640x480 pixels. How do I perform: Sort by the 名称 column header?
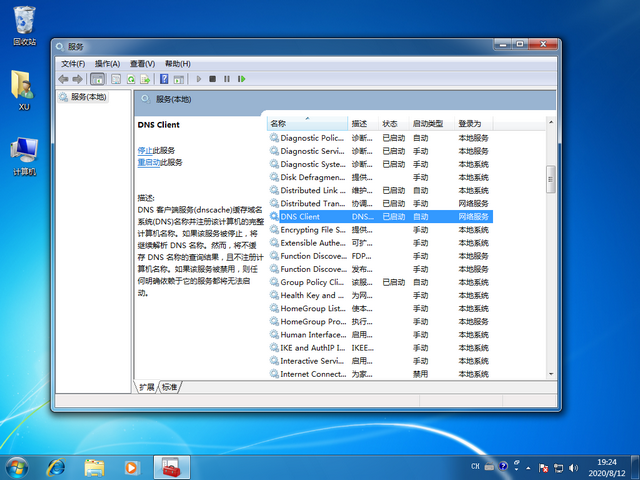click(x=307, y=123)
